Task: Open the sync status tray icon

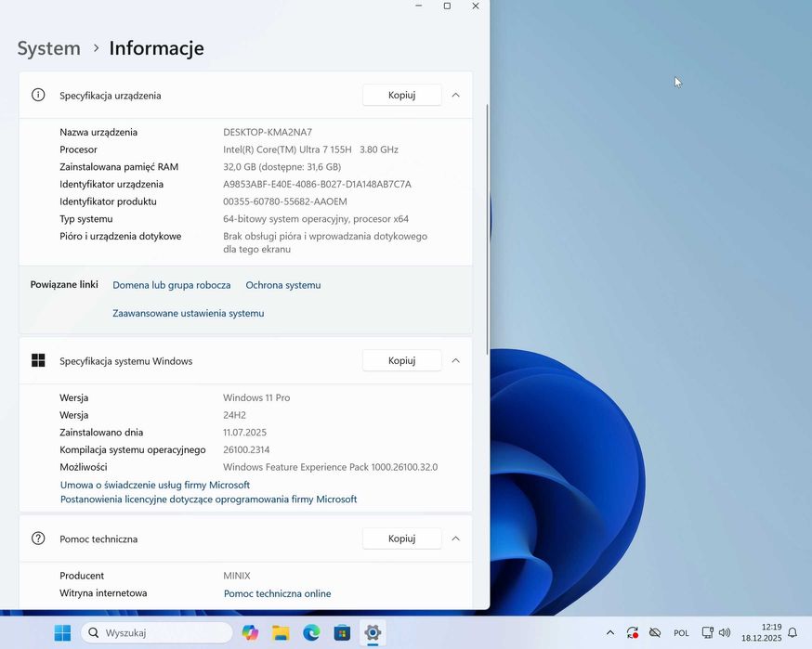Action: tap(633, 632)
